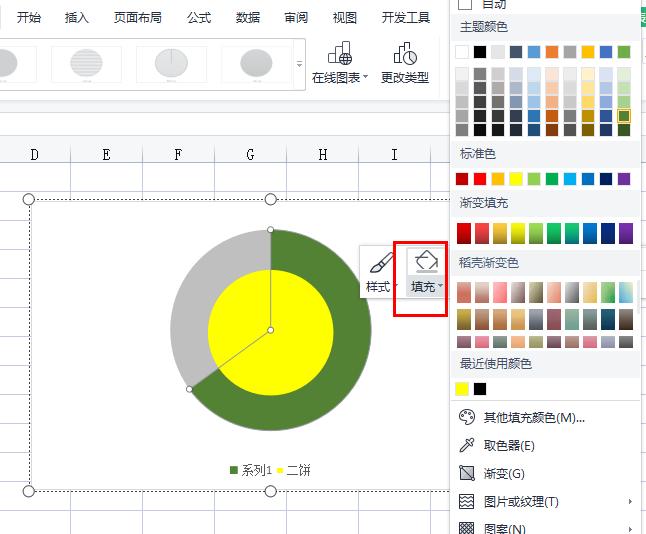This screenshot has width=646, height=534.
Task: Pick the black theme color swatch
Action: [480, 52]
